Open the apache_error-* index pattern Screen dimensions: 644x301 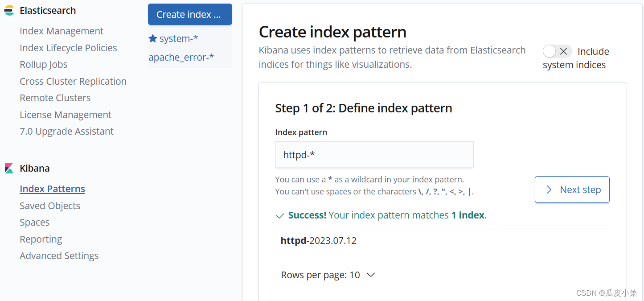[181, 57]
